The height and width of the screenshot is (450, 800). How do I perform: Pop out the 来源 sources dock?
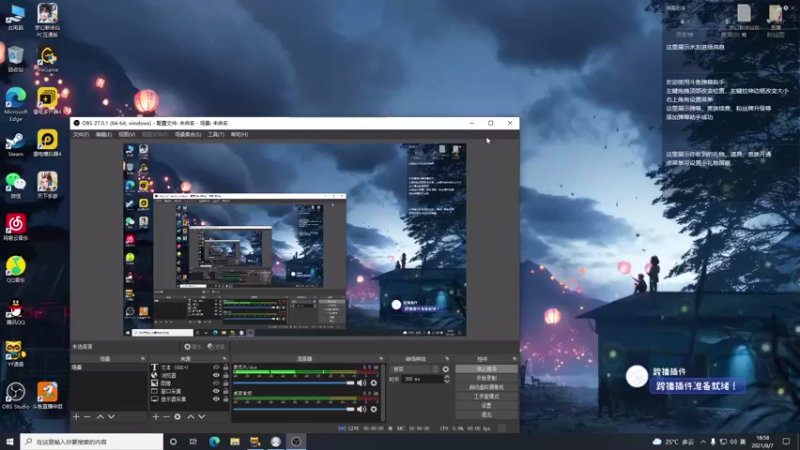coord(225,359)
